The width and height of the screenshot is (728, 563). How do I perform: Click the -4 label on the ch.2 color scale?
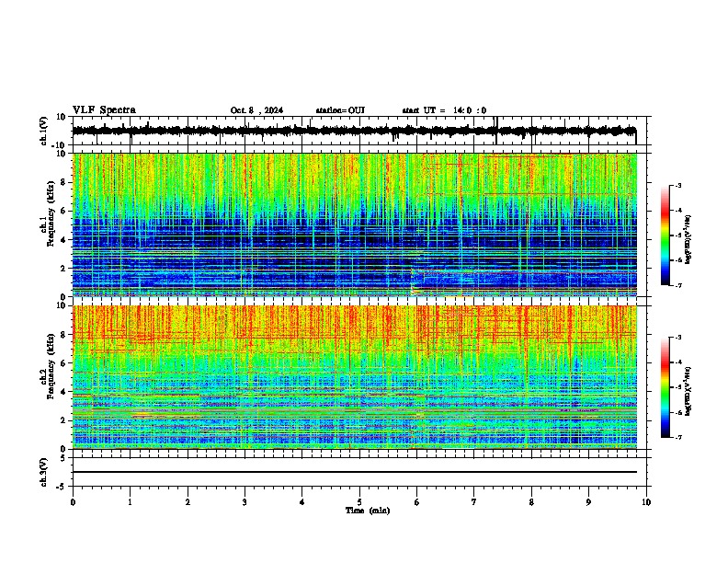(677, 362)
